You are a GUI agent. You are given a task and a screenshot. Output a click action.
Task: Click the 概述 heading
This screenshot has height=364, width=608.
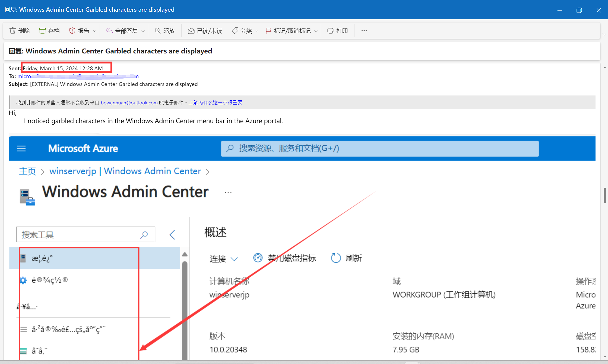215,232
